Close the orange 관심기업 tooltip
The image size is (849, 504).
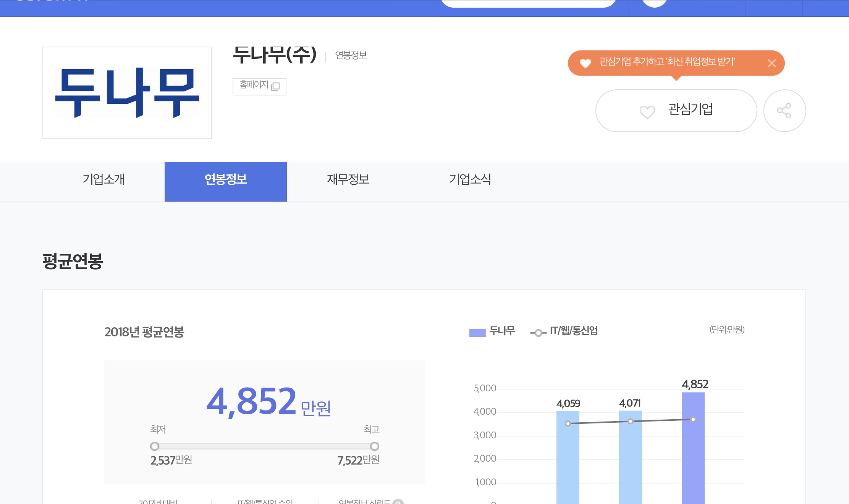[x=771, y=63]
